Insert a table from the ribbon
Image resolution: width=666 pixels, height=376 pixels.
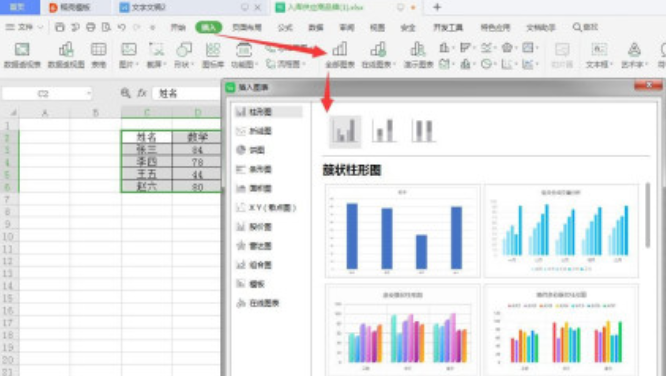(99, 55)
